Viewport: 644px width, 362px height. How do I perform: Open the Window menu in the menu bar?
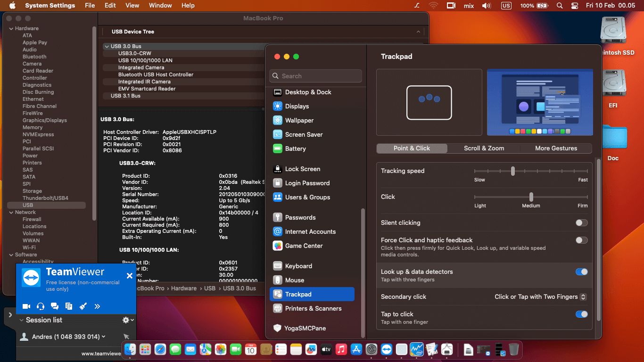click(160, 5)
